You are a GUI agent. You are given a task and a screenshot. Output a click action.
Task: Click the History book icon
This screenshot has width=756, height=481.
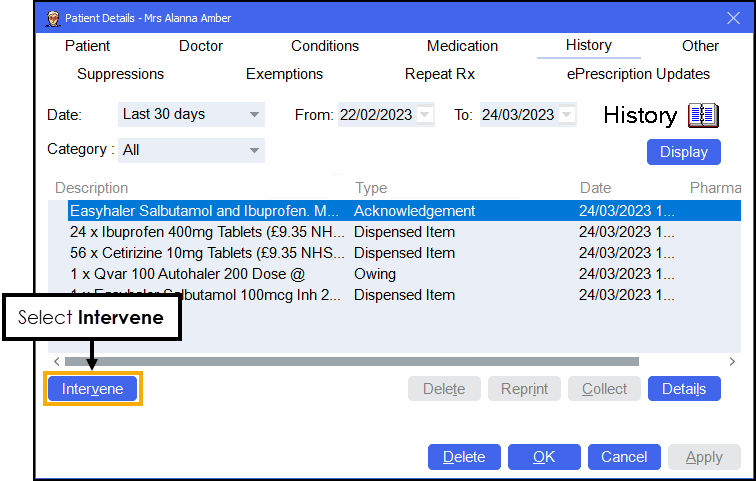tap(703, 115)
